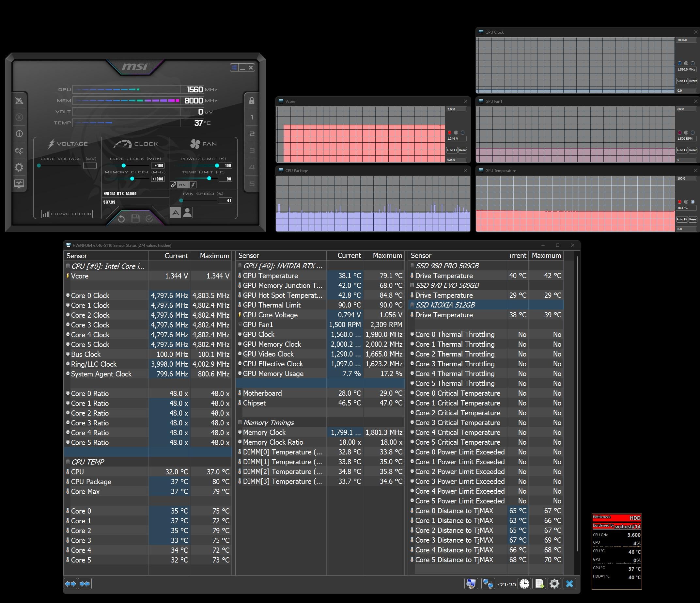
Task: Toggle the Windows startup icon in Afterburner
Action: point(234,68)
